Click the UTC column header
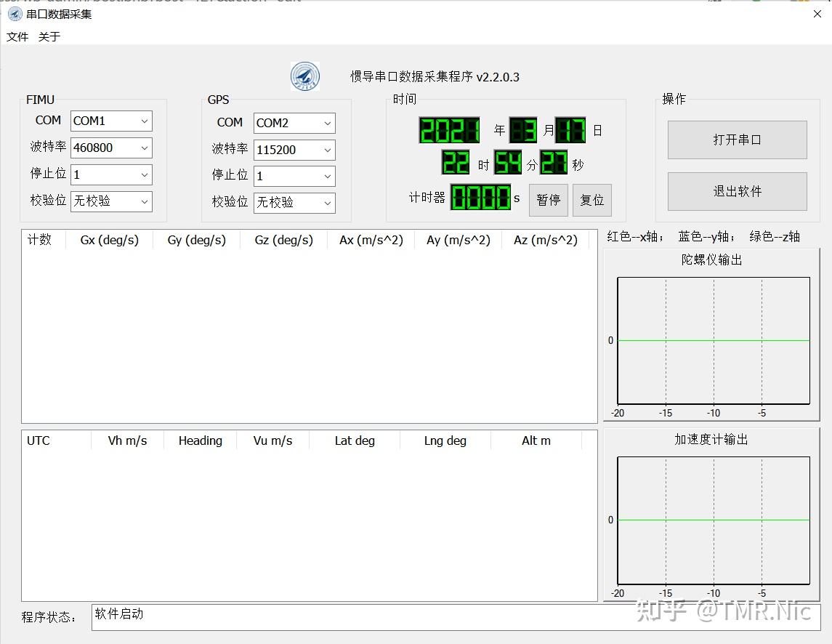Screen dimensions: 832x644 pos(57,440)
